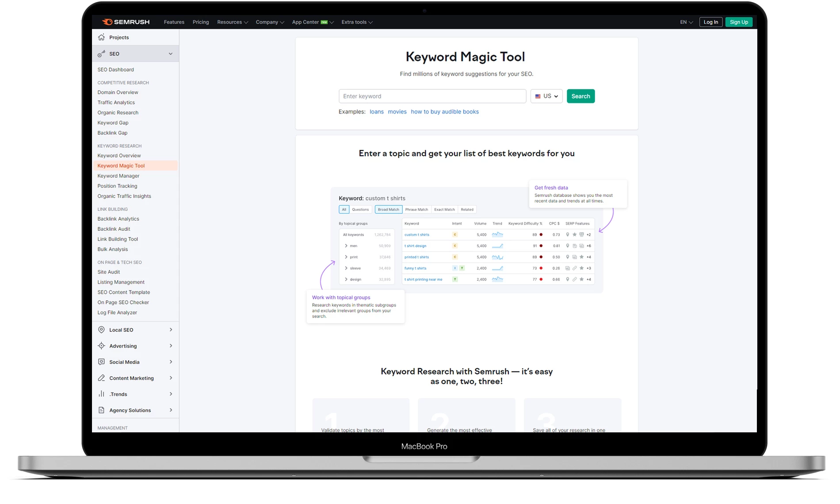Image resolution: width=840 pixels, height=504 pixels.
Task: Open the EN language dropdown
Action: coord(686,22)
